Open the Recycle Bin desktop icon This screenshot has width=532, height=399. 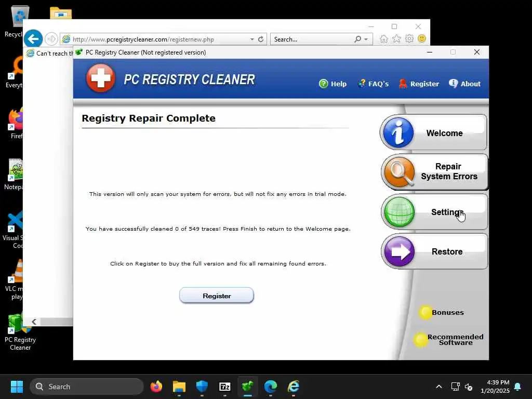point(14,21)
